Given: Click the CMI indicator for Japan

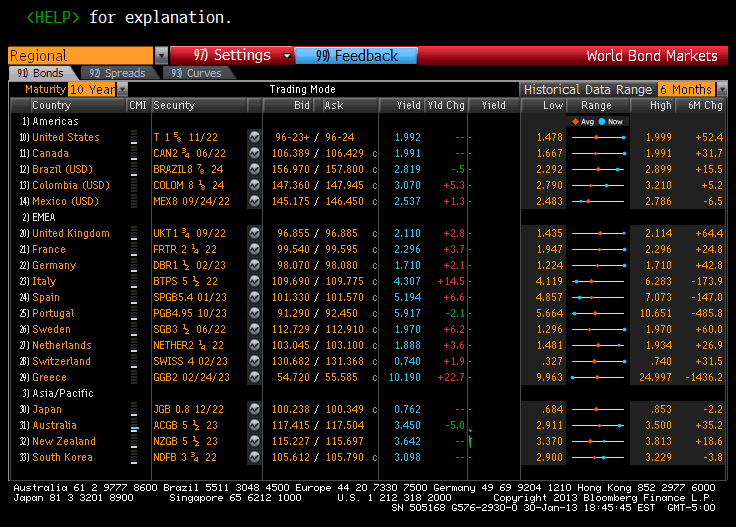Looking at the screenshot, I should click(134, 409).
